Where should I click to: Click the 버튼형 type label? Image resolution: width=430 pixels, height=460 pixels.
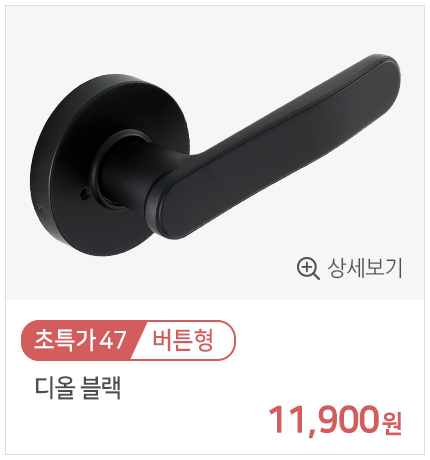click(x=183, y=340)
